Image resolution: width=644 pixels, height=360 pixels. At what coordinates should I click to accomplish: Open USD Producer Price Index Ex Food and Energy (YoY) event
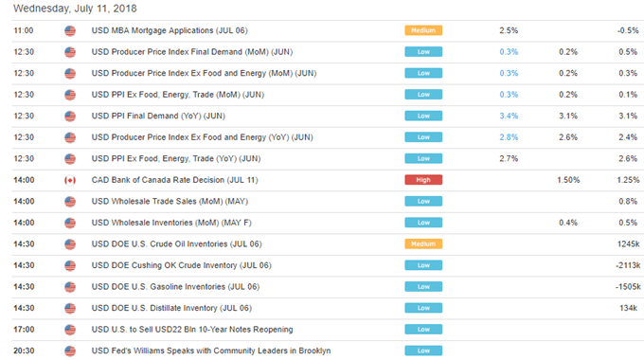[x=202, y=137]
